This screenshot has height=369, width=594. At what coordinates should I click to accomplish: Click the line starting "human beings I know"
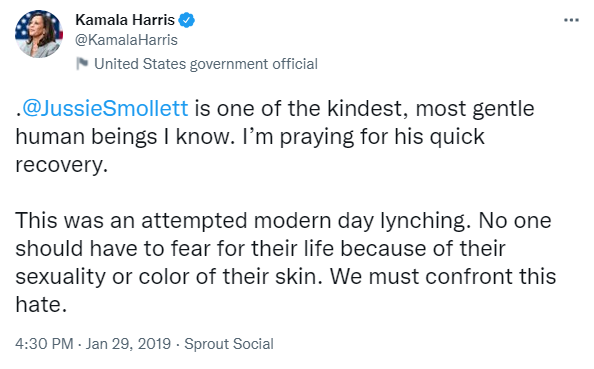coord(250,137)
